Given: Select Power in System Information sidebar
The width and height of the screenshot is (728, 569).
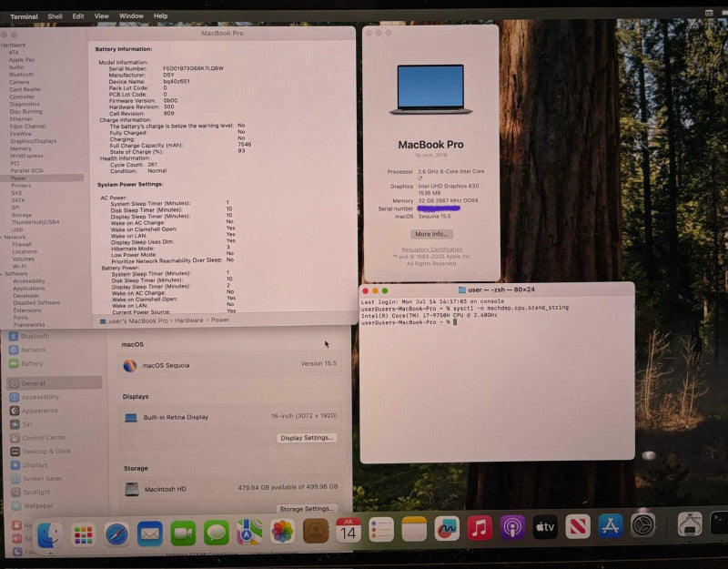Looking at the screenshot, I should (42, 178).
